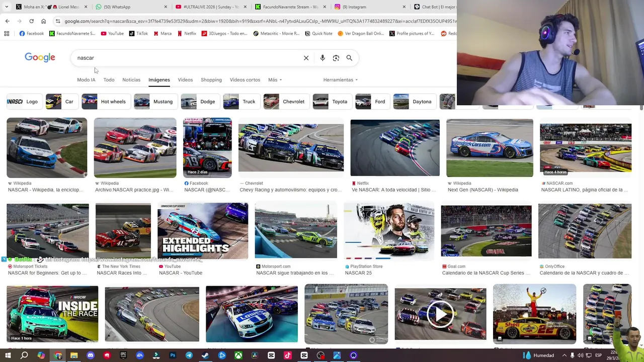Launch Epic Games from the taskbar

click(x=123, y=355)
